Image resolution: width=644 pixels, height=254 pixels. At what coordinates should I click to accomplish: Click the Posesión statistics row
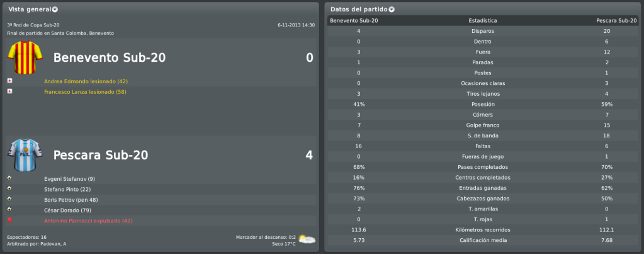(483, 105)
